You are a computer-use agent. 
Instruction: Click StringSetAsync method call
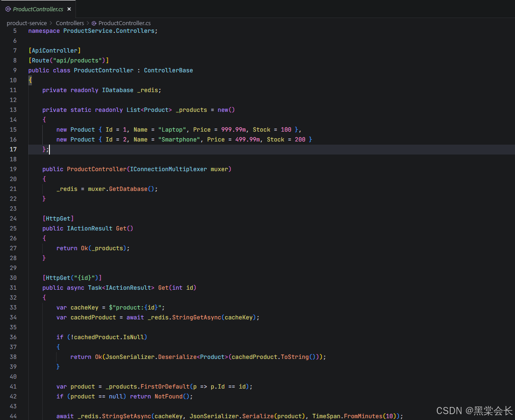pos(126,416)
